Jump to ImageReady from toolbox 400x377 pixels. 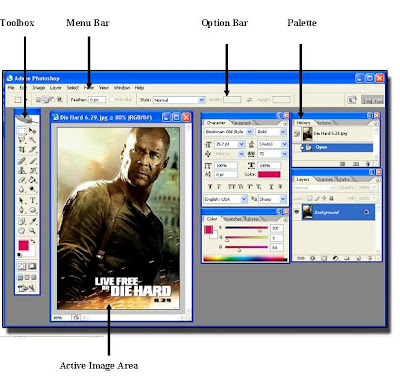27,288
